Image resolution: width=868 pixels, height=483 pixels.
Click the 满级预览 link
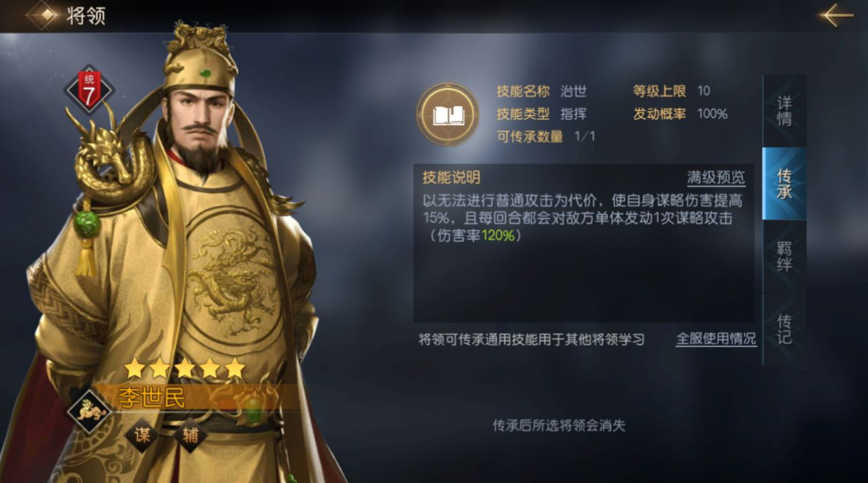pos(716,178)
